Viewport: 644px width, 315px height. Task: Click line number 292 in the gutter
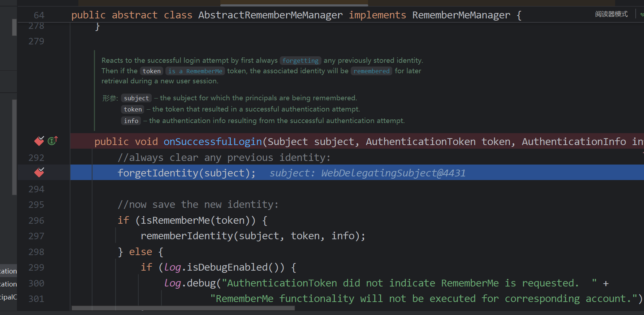tap(36, 158)
